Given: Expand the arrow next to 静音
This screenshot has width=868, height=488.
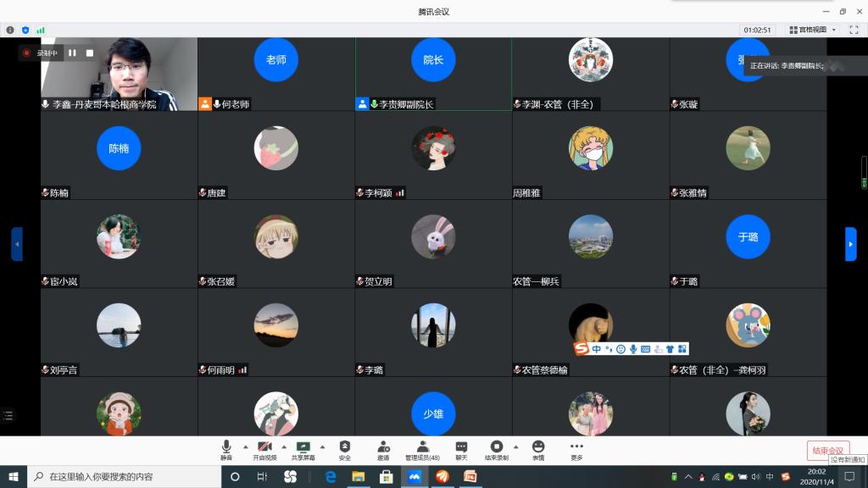Looking at the screenshot, I should (246, 446).
